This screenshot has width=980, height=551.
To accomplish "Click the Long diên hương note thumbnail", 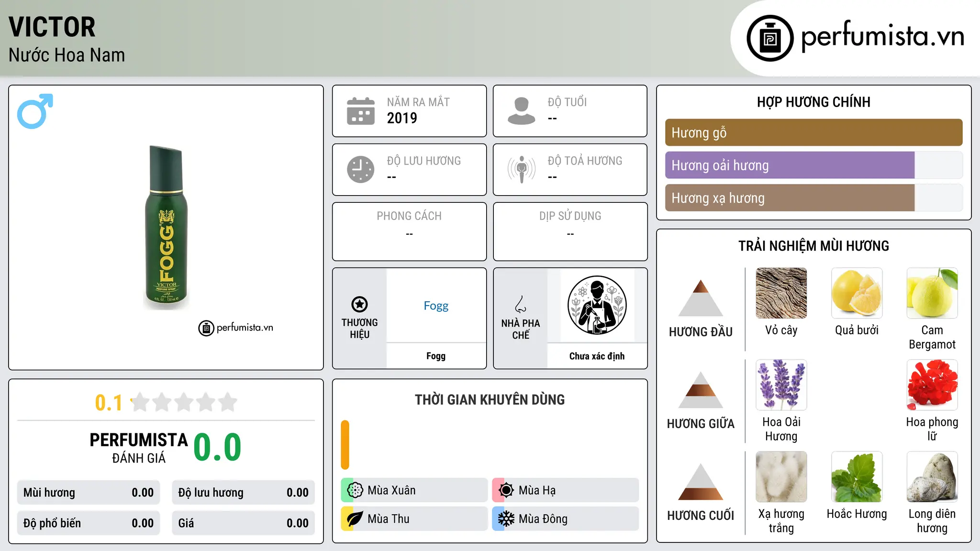I will [932, 477].
